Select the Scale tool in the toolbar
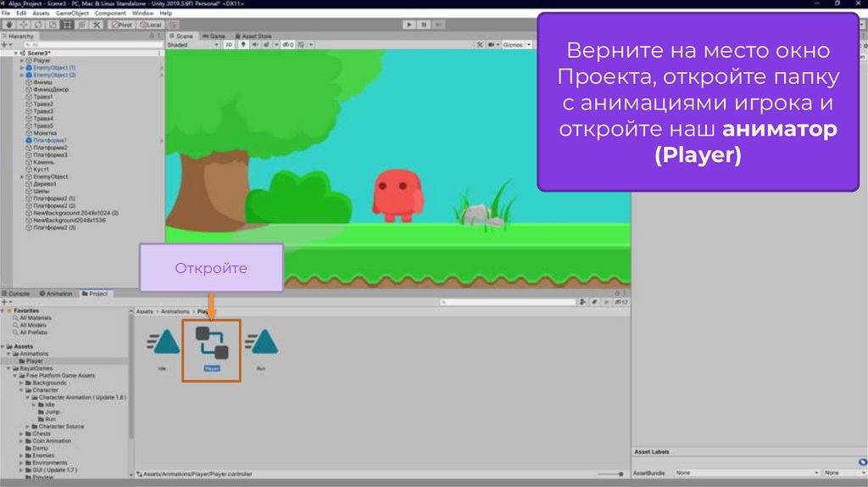This screenshot has width=868, height=487. pos(53,25)
